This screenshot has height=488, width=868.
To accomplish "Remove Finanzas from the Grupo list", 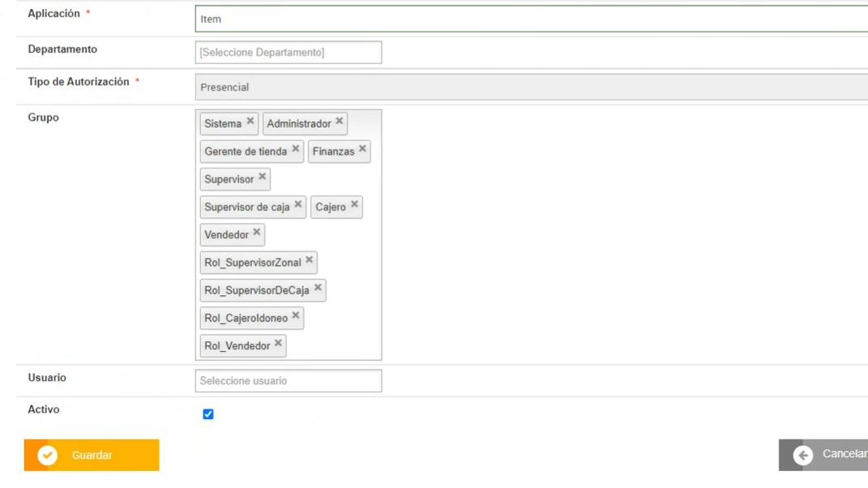I will click(362, 149).
